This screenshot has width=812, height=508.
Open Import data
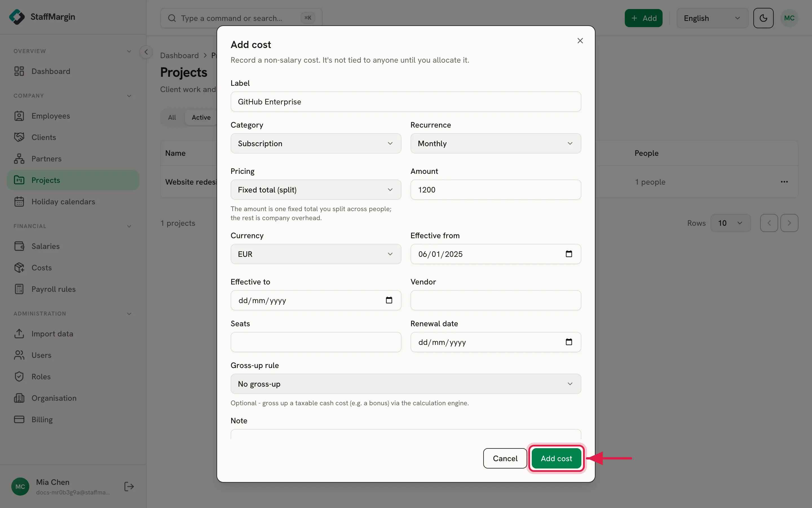[73, 334]
